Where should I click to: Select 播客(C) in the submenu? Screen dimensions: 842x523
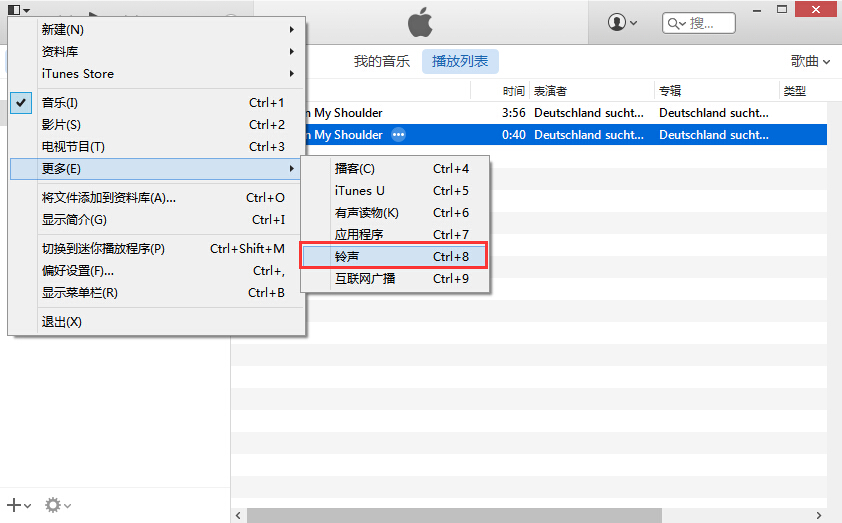pos(395,169)
